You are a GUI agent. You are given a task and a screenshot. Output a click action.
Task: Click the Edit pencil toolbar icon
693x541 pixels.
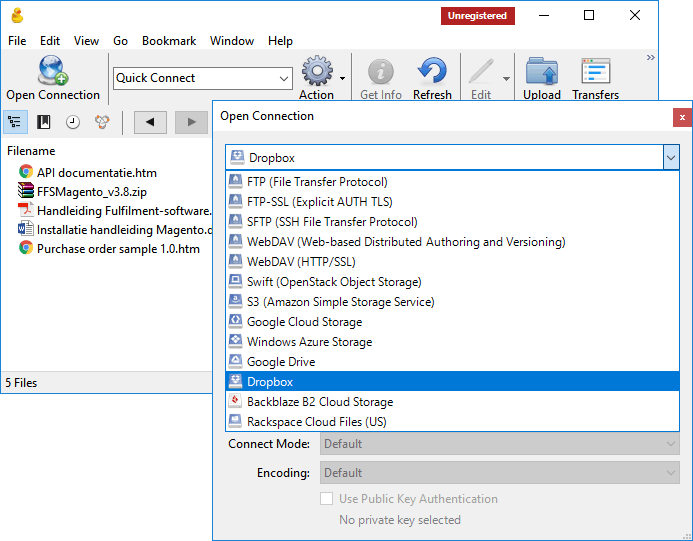click(x=481, y=71)
